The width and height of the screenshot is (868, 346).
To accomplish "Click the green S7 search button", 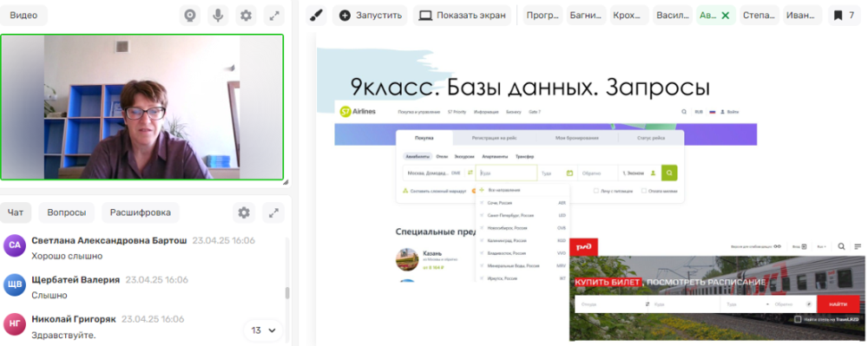I will (668, 173).
